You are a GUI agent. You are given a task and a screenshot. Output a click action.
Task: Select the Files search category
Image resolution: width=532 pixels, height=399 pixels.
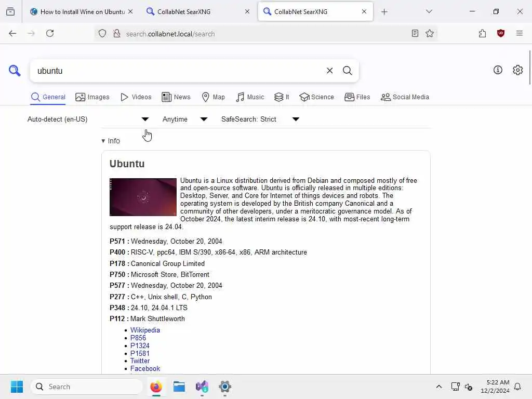pyautogui.click(x=357, y=97)
